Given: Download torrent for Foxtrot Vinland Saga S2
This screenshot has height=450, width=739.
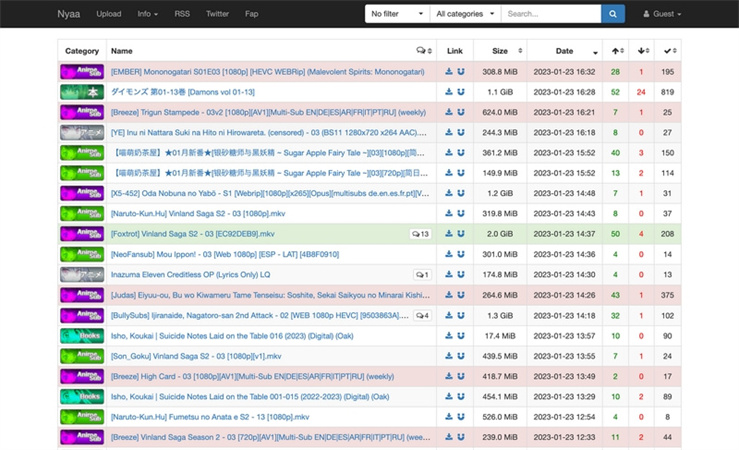Looking at the screenshot, I should coord(449,234).
